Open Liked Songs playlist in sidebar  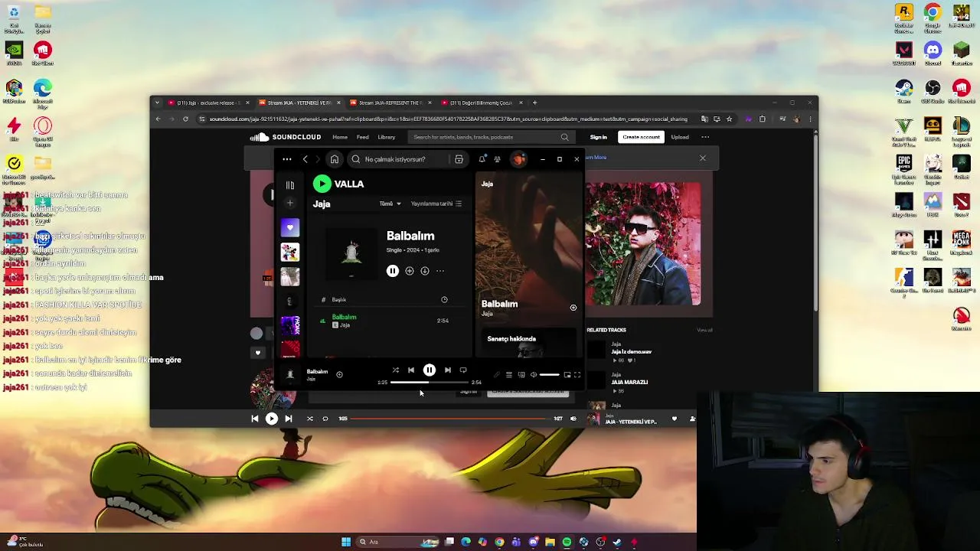pos(290,227)
